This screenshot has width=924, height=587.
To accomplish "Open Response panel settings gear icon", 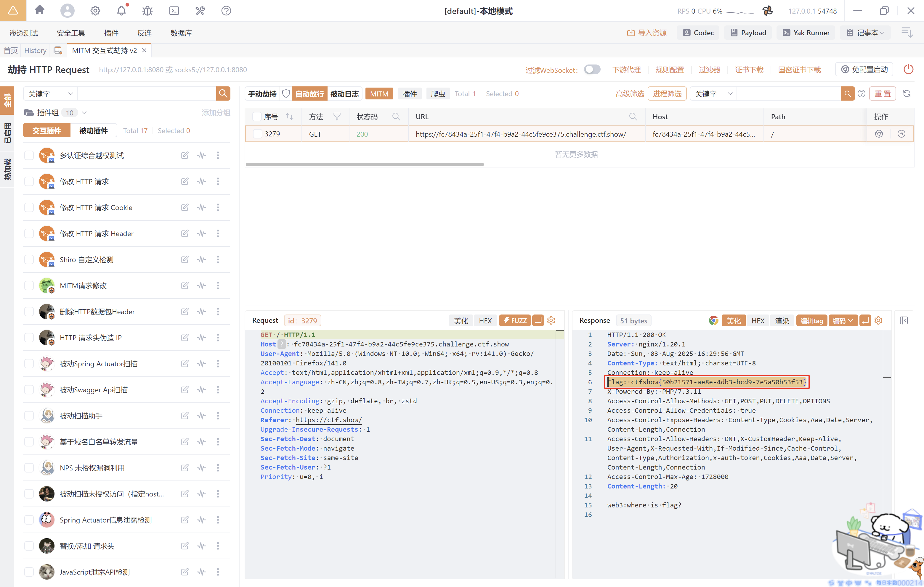I will 878,320.
